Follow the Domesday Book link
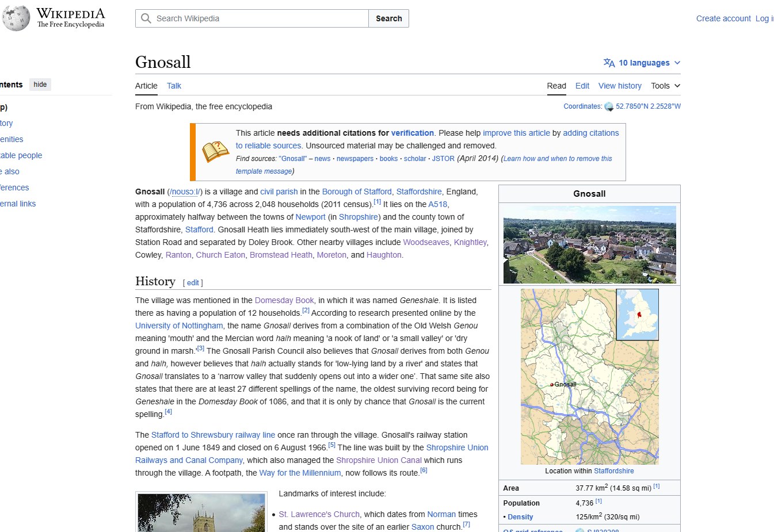 pyautogui.click(x=284, y=300)
